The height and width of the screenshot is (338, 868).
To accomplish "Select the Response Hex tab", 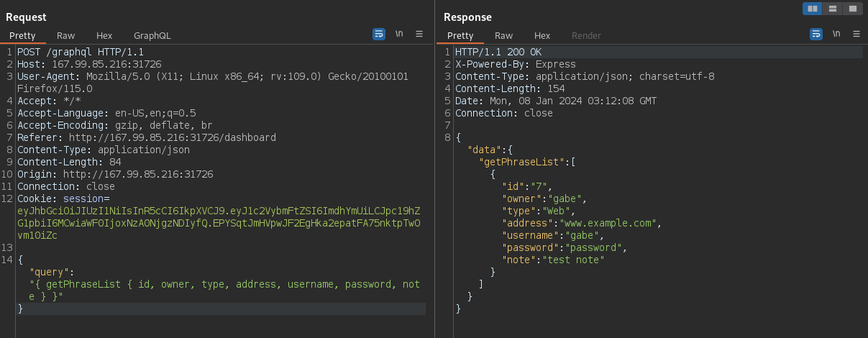I will point(542,35).
